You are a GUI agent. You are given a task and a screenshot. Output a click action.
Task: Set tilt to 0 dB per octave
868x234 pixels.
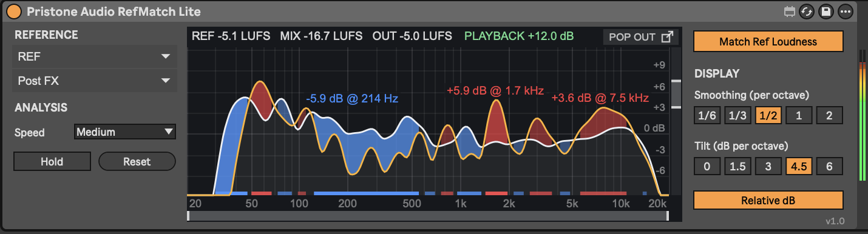pyautogui.click(x=707, y=167)
